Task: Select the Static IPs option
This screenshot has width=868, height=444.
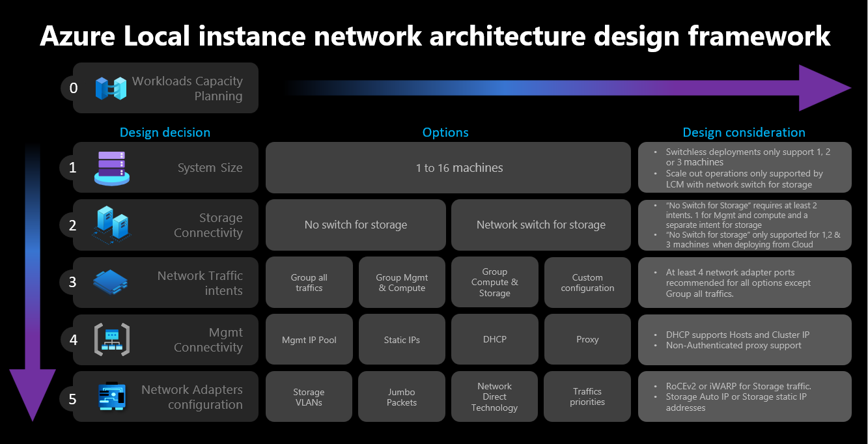Action: pos(402,340)
